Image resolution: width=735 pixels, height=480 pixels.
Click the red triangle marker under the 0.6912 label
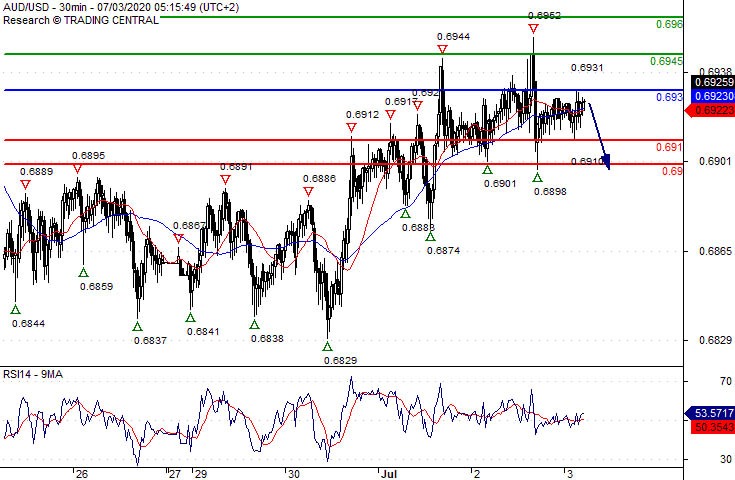(352, 128)
